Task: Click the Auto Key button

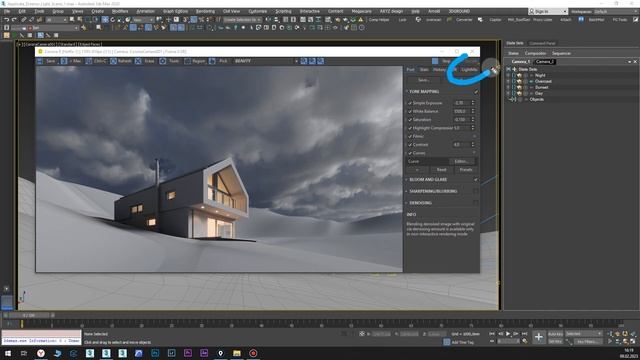Action: [555, 334]
